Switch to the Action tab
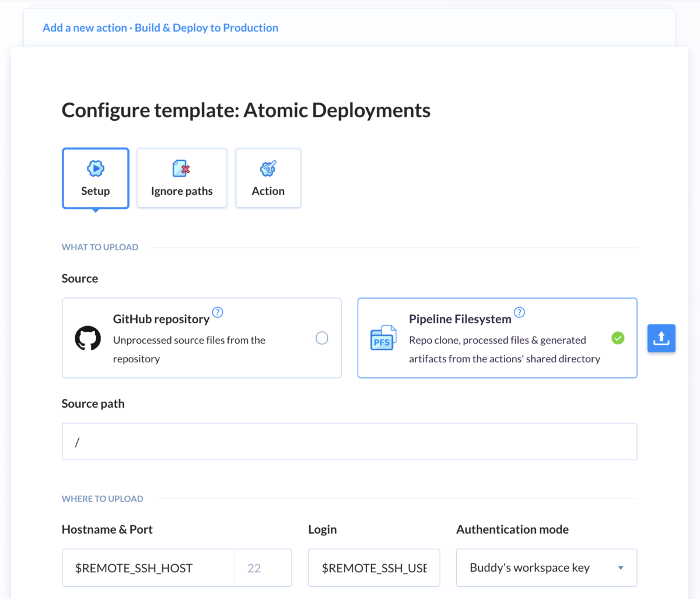This screenshot has width=700, height=599. click(268, 178)
